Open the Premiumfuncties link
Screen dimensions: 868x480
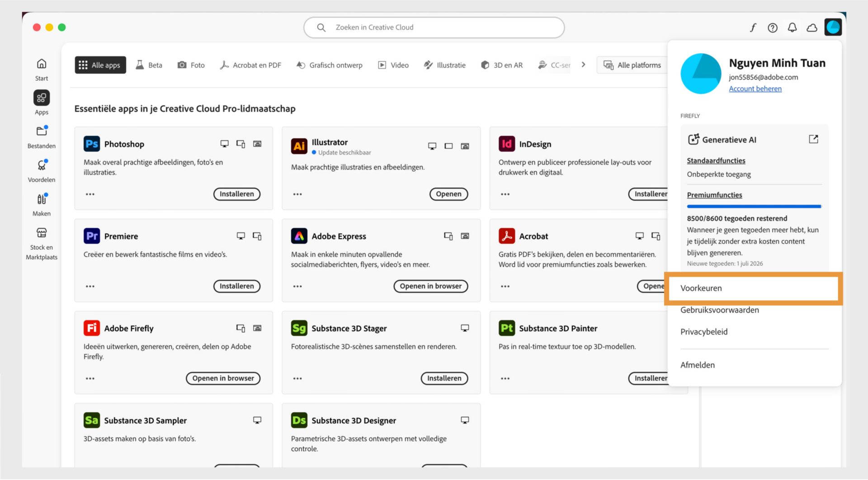(714, 195)
